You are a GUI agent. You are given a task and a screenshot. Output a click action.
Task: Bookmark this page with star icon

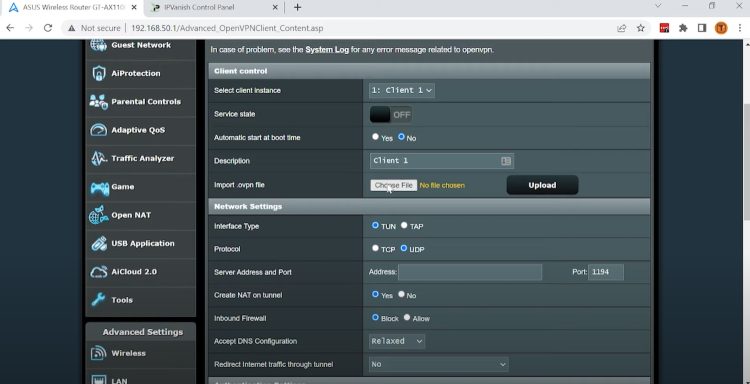coord(641,28)
